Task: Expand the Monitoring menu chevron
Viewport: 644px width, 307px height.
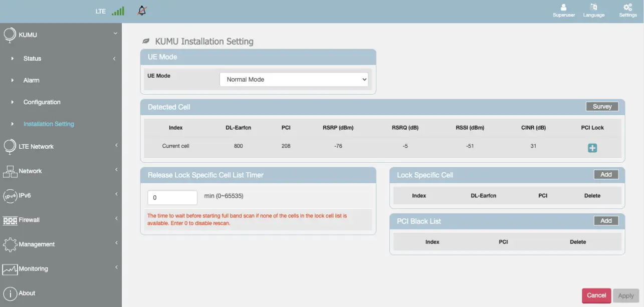Action: click(x=116, y=267)
